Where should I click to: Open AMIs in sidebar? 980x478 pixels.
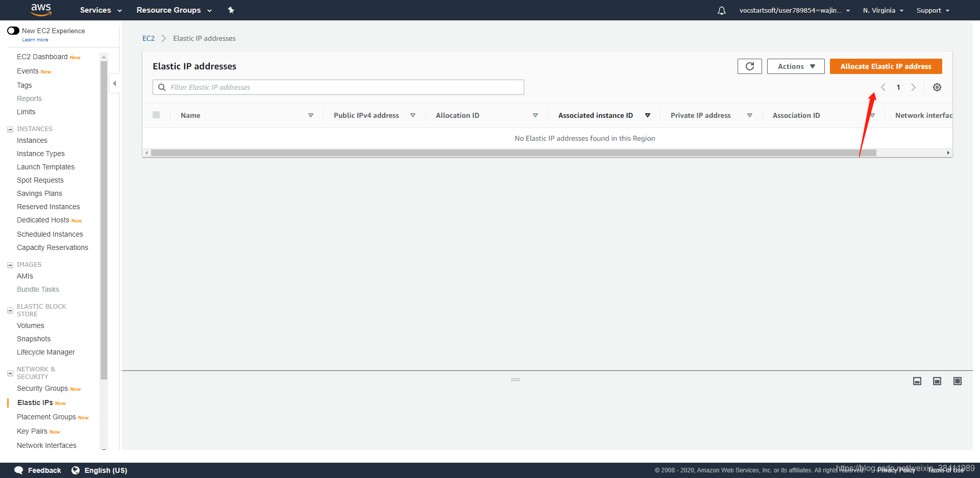coord(25,276)
